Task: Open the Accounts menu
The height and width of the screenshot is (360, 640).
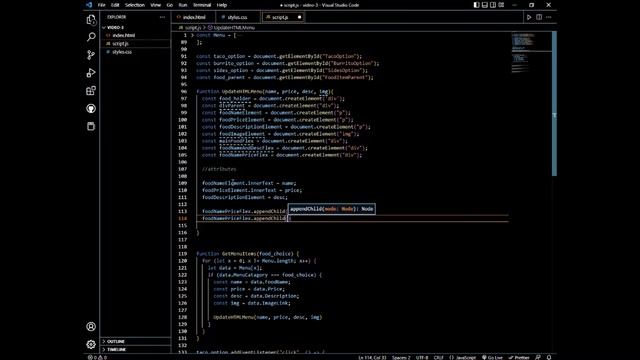Action: coord(91,327)
